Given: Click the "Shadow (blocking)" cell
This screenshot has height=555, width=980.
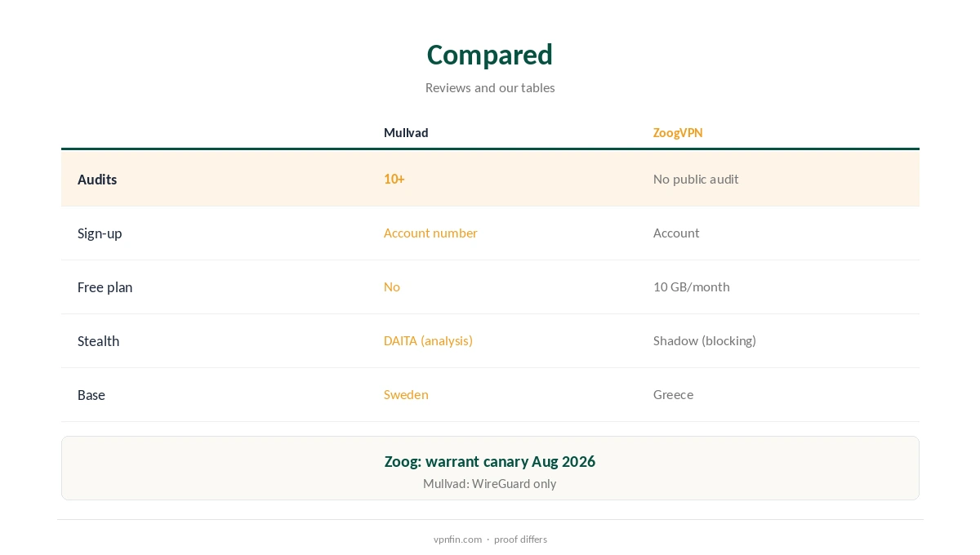Looking at the screenshot, I should click(705, 340).
